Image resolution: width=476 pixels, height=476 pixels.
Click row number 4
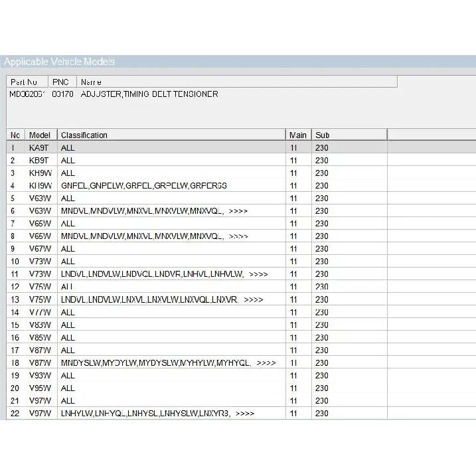(x=13, y=186)
